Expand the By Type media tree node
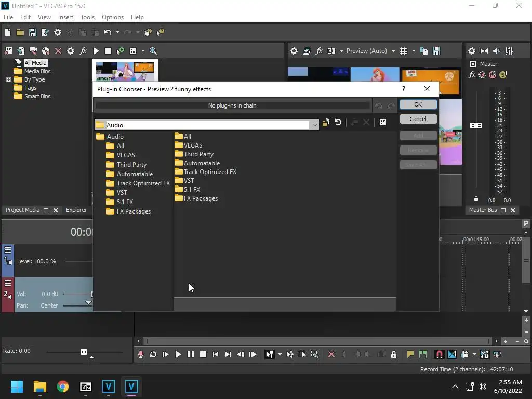 pyautogui.click(x=8, y=79)
